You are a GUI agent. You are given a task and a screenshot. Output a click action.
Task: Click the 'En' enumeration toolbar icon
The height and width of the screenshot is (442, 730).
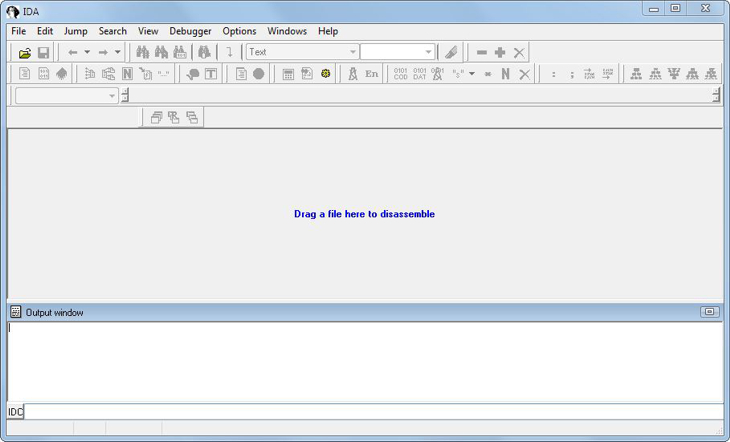[x=371, y=74]
